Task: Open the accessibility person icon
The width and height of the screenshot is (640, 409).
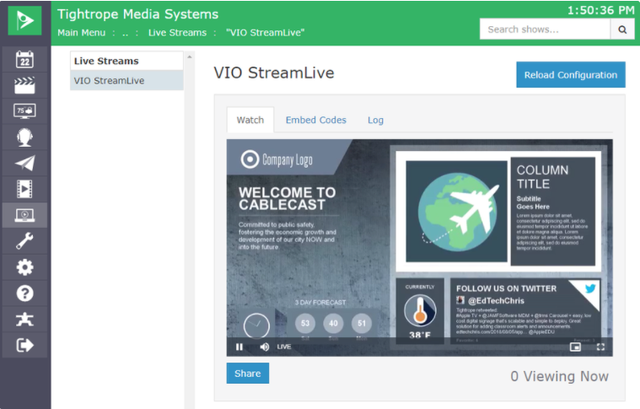Action: pyautogui.click(x=24, y=319)
